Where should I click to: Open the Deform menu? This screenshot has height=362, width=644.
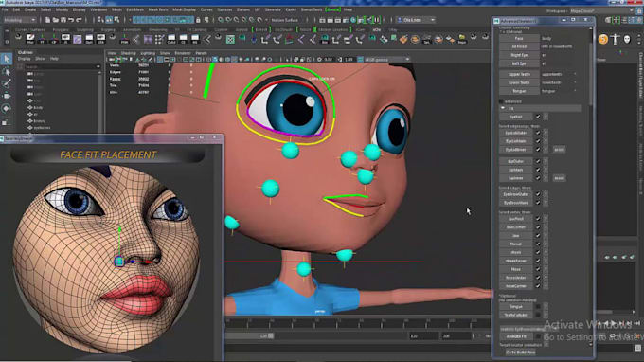(243, 9)
